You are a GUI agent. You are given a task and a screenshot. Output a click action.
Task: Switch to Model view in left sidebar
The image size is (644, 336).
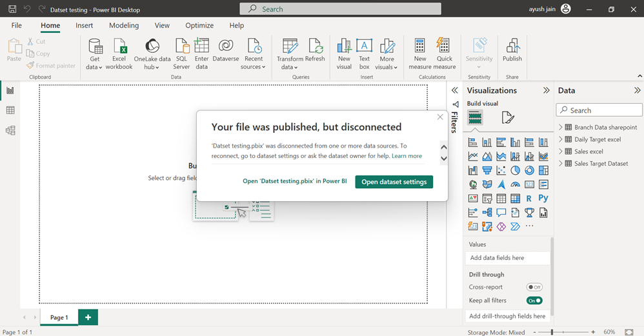(x=10, y=130)
